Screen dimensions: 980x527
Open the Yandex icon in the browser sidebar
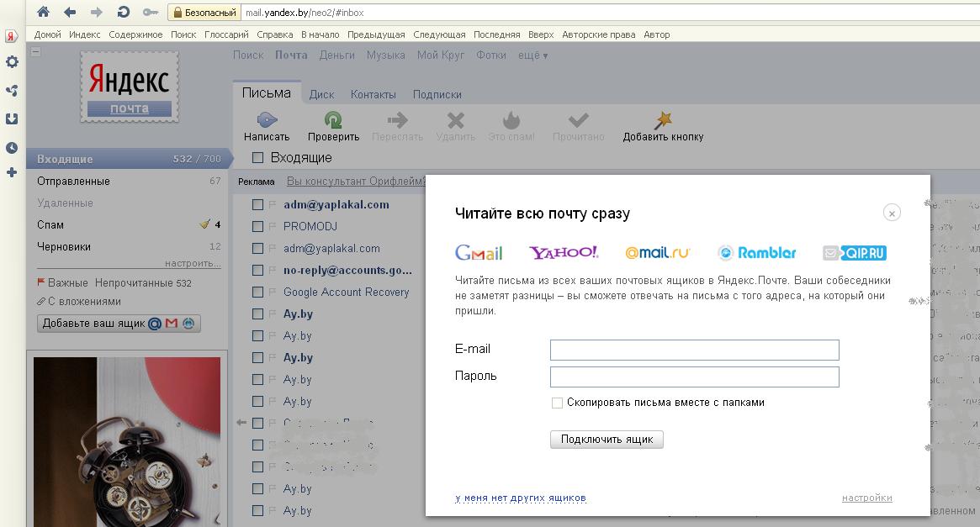(x=11, y=36)
